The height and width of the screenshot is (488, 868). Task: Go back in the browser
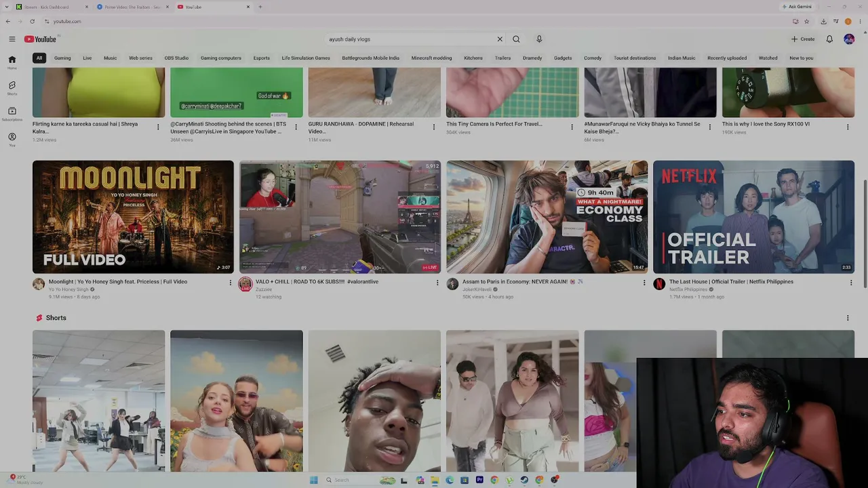pos(7,22)
